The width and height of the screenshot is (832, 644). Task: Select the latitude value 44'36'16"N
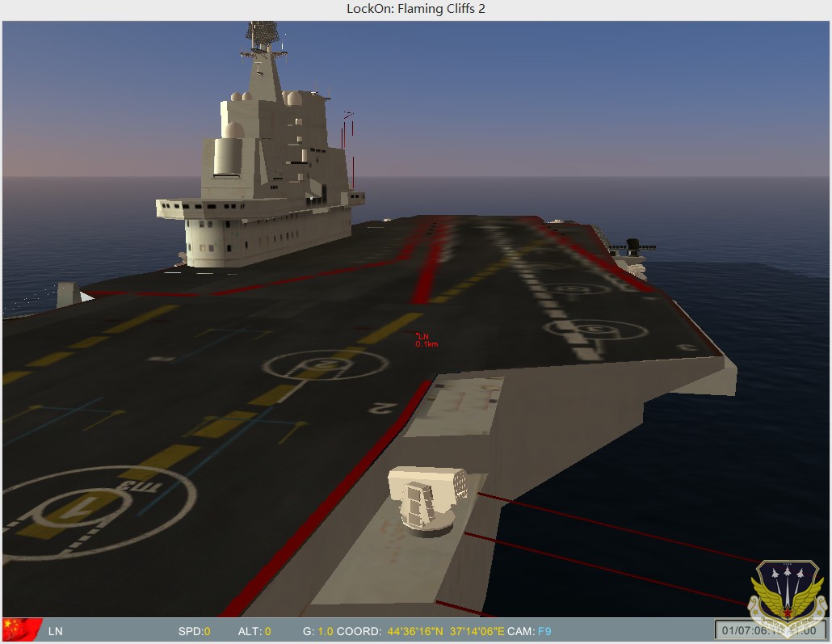point(415,631)
